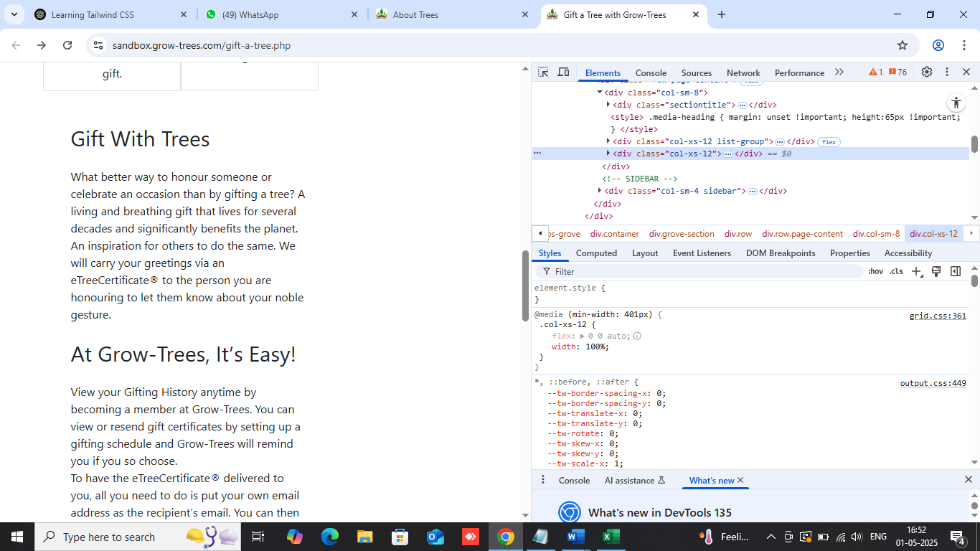This screenshot has width=980, height=551.
Task: Toggle the device toolbar icon
Action: click(x=563, y=72)
